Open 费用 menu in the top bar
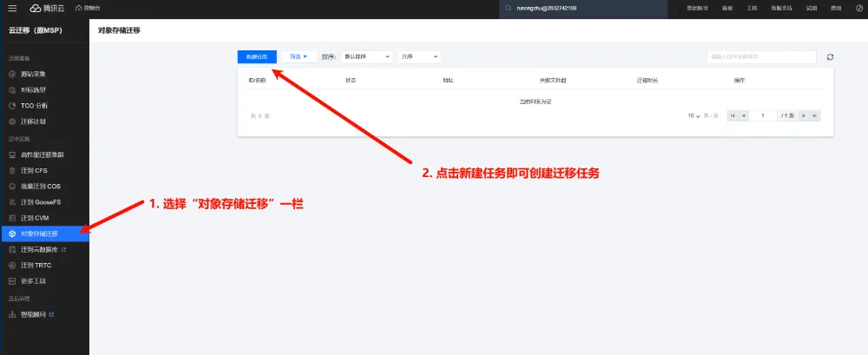868x355 pixels. click(836, 9)
